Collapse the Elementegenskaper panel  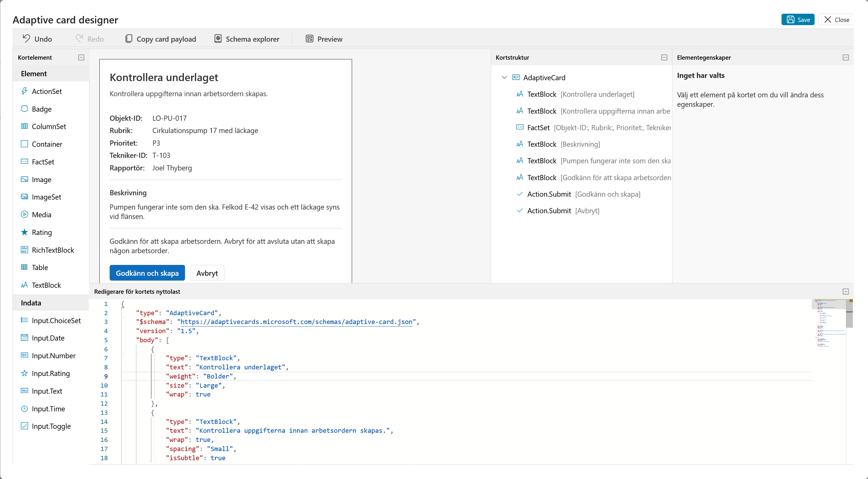[845, 58]
